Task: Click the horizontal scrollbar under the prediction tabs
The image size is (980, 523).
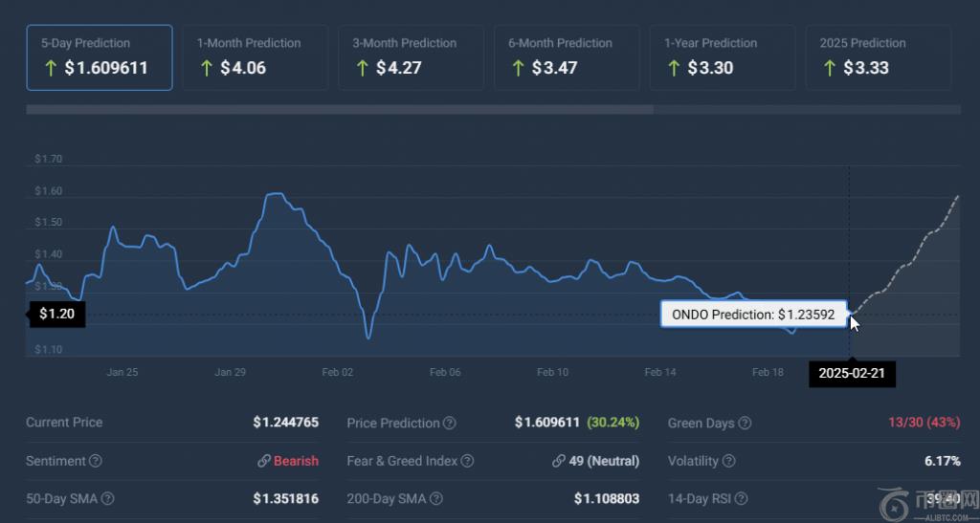Action: [340, 110]
